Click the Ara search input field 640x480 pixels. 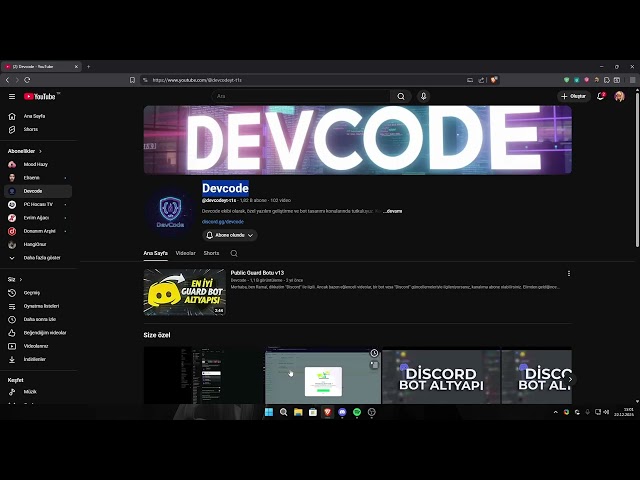coord(302,96)
